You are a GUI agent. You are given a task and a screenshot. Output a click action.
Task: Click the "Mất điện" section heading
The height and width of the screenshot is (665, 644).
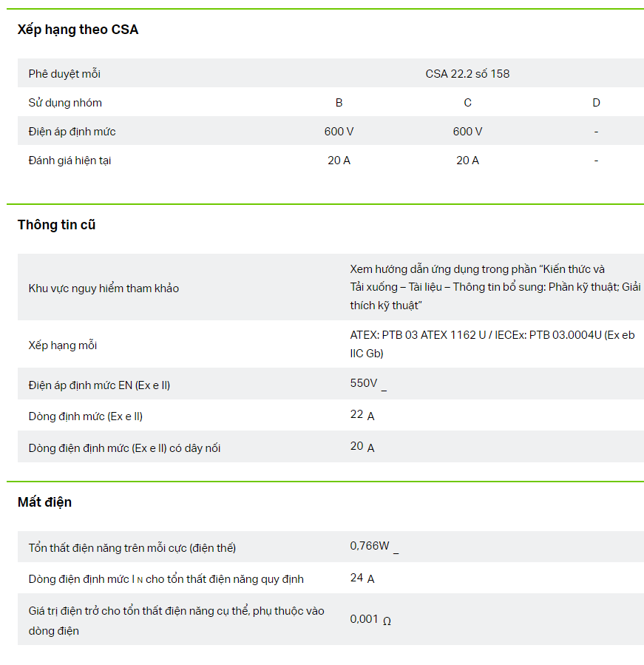click(x=44, y=502)
